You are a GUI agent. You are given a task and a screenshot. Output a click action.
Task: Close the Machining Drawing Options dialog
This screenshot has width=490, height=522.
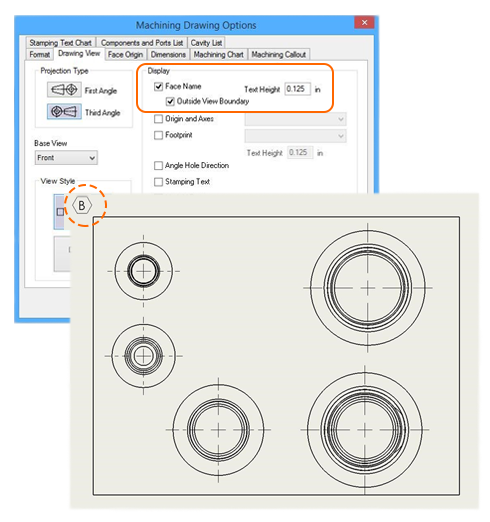click(364, 23)
